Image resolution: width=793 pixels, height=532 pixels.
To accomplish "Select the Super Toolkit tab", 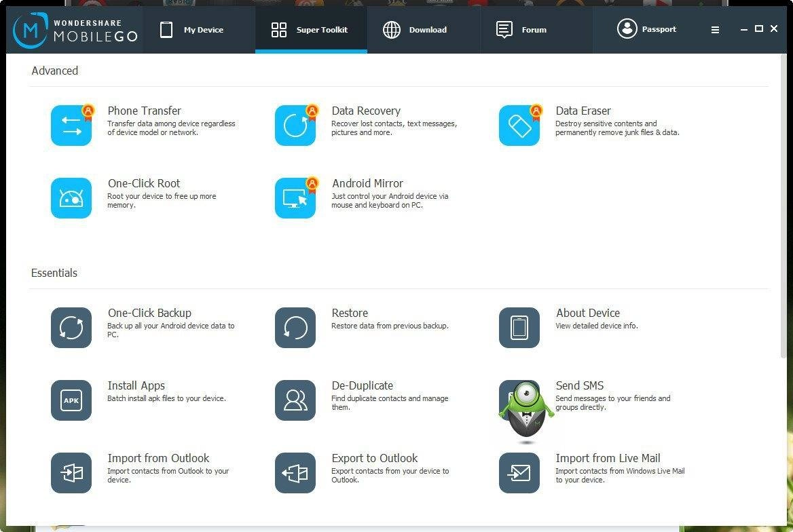I will click(x=311, y=30).
